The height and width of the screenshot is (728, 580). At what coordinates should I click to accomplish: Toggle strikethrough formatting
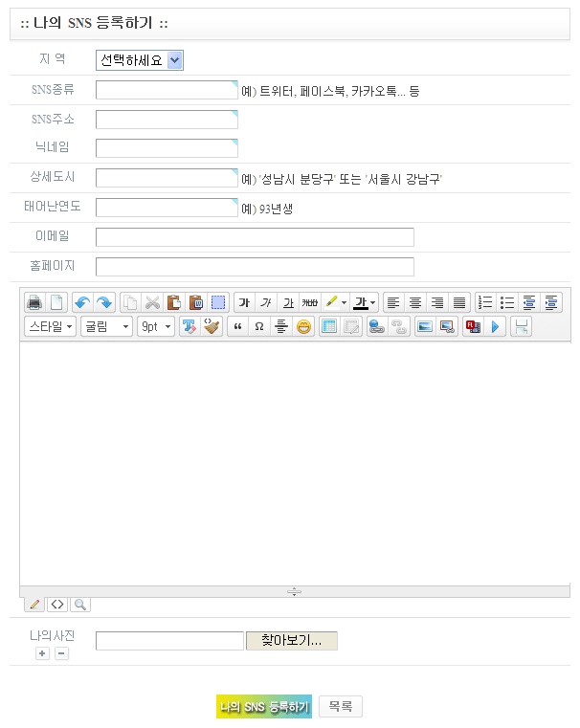310,302
